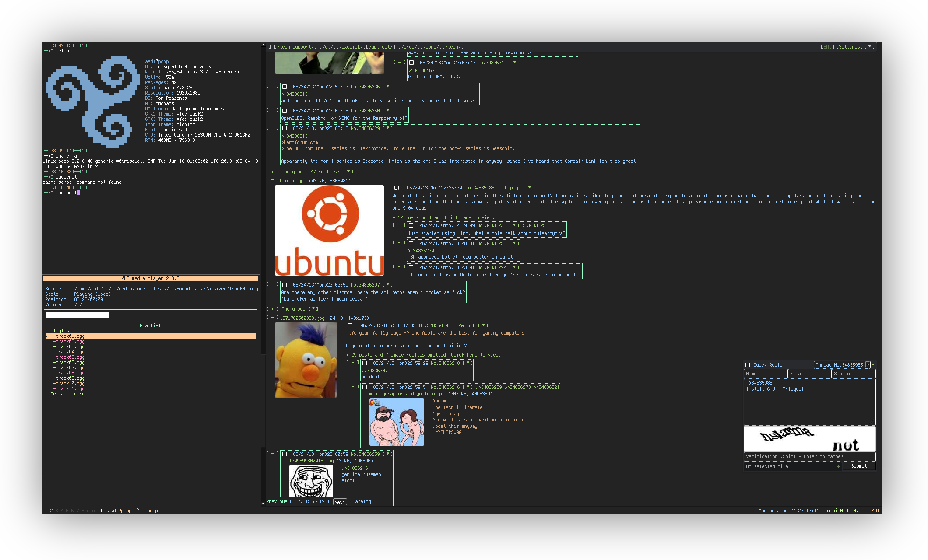Open the /ixquick/ board link

(351, 47)
